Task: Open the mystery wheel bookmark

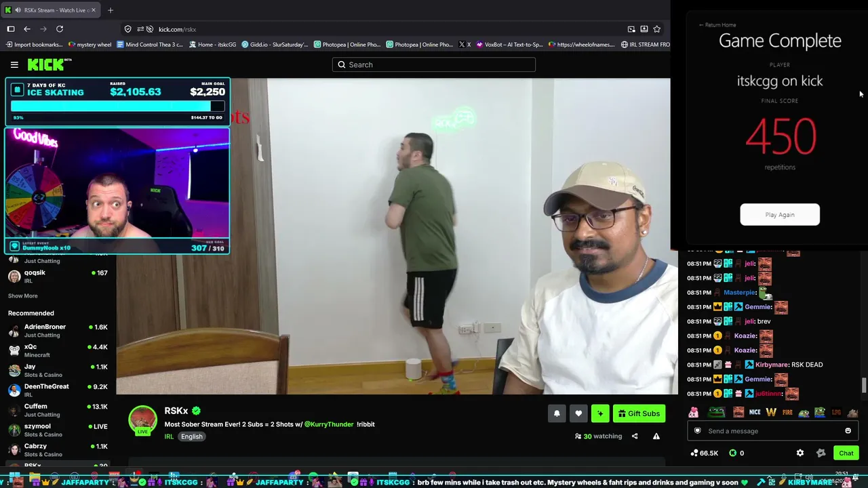Action: click(90, 45)
